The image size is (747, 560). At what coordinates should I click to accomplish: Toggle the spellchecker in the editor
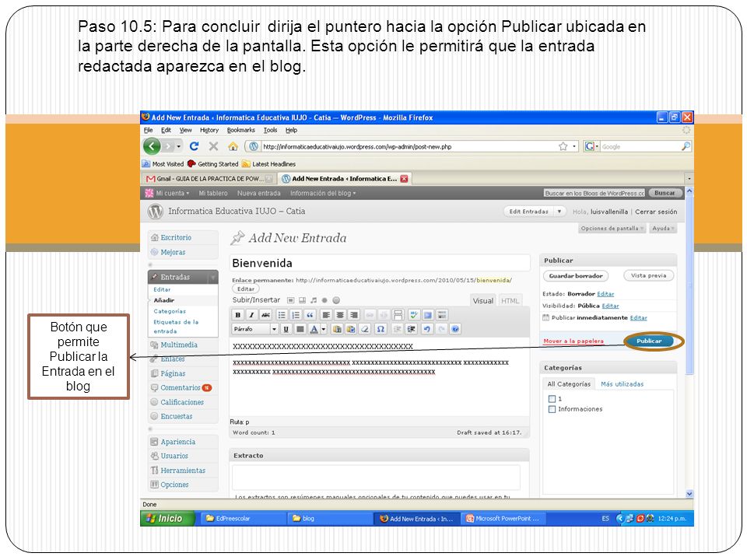click(413, 315)
